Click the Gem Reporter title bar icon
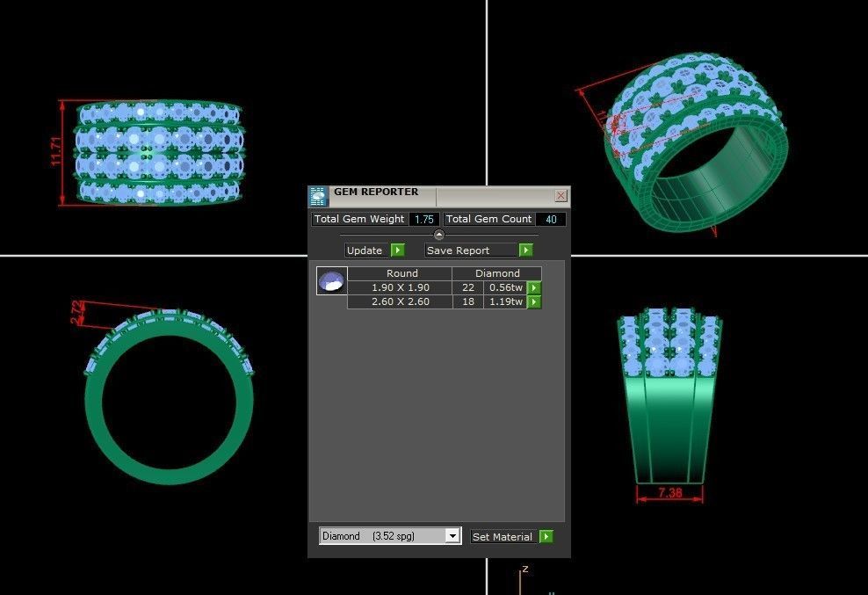This screenshot has width=868, height=595. (318, 197)
